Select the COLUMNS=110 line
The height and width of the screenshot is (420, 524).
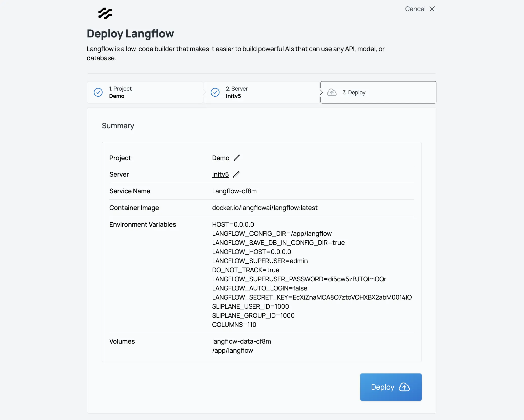click(234, 325)
